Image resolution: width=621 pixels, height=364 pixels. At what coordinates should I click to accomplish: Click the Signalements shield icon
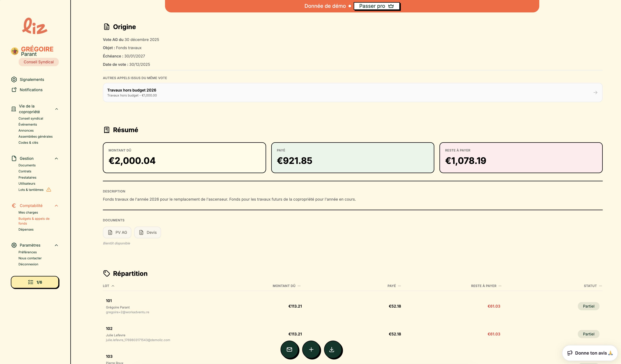pos(14,79)
